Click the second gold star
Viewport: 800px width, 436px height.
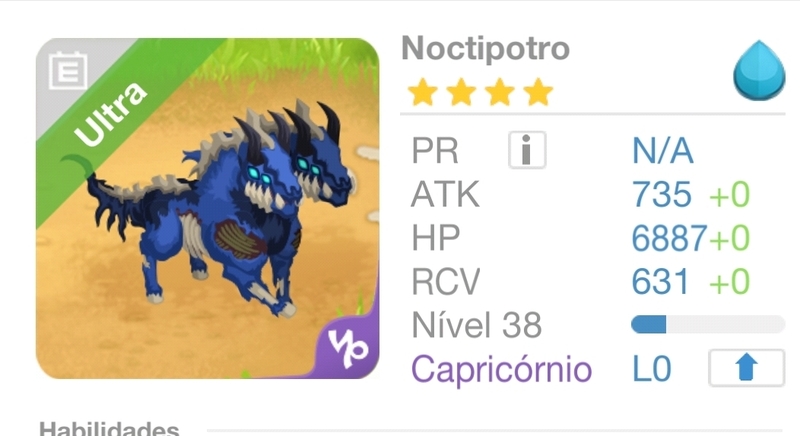pos(461,92)
